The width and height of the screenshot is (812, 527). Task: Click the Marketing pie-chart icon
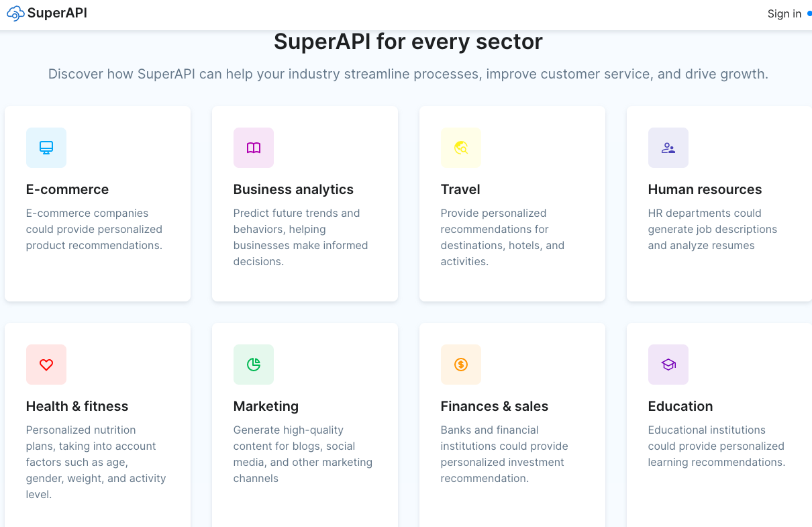coord(254,365)
